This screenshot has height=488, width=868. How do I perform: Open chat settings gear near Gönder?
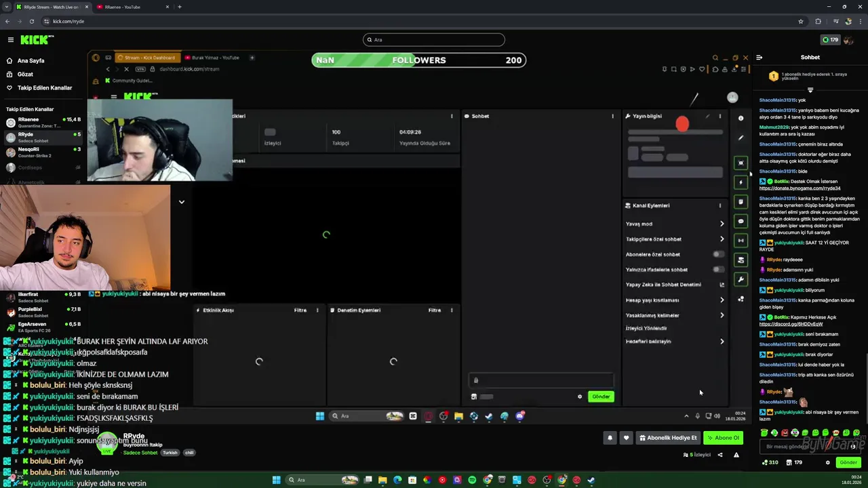(x=827, y=462)
